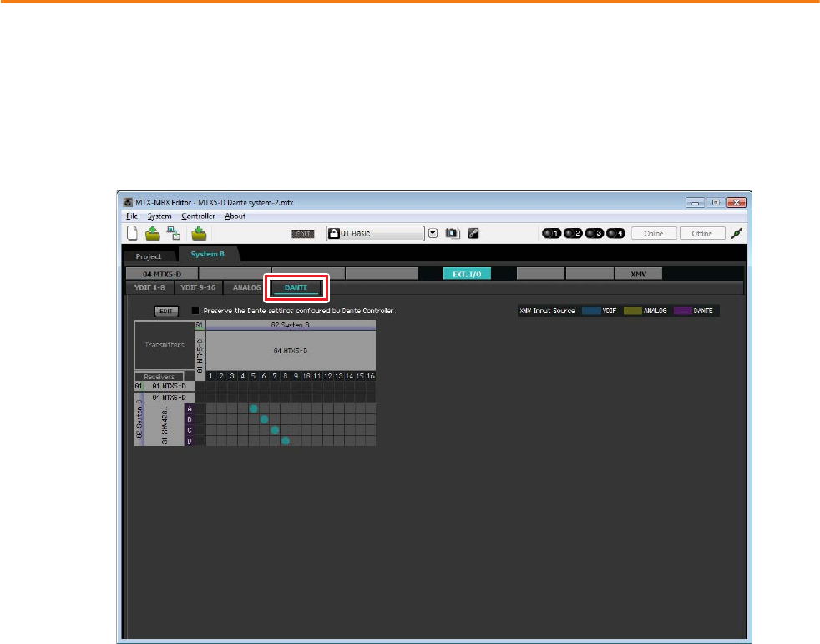Viewport: 820px width, 644px height.
Task: Click the connection status plug icon
Action: pyautogui.click(x=736, y=233)
